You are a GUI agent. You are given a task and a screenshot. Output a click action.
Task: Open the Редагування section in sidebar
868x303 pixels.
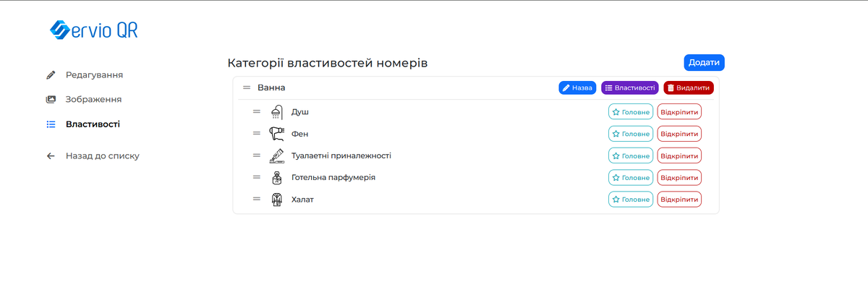click(93, 74)
